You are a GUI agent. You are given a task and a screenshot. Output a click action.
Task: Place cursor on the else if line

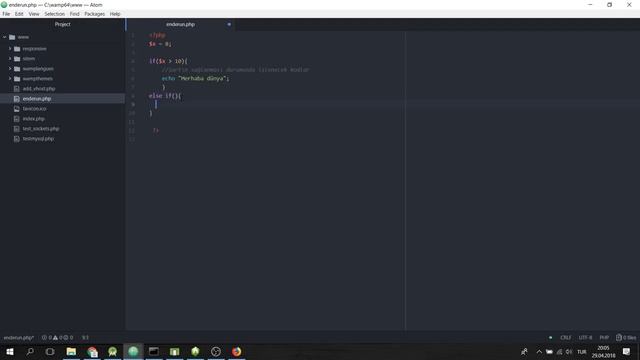click(x=165, y=96)
